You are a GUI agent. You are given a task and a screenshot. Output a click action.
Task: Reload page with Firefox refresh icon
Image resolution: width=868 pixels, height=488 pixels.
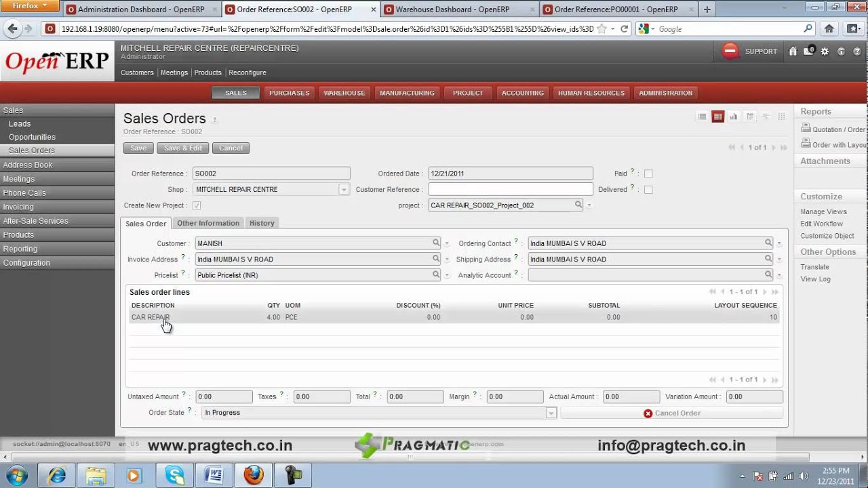(x=625, y=29)
